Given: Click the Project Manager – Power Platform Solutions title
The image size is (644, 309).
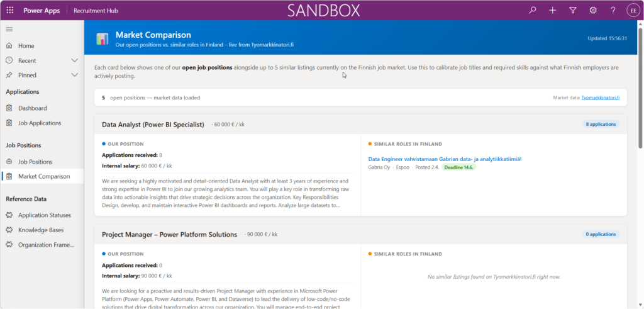Looking at the screenshot, I should (170, 235).
